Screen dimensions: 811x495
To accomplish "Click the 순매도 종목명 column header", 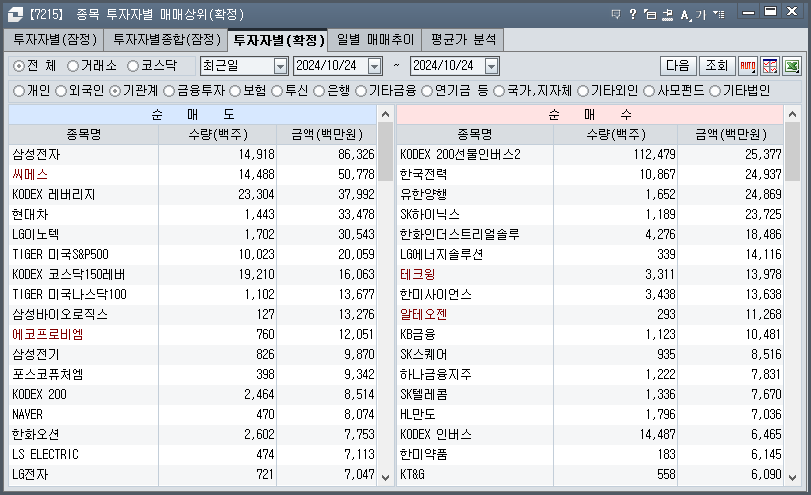I will coord(83,134).
